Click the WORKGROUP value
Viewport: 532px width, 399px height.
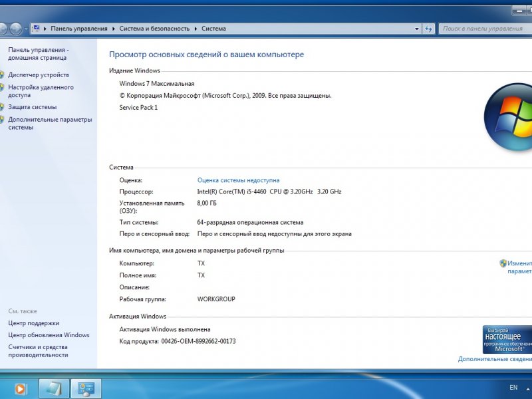point(216,299)
